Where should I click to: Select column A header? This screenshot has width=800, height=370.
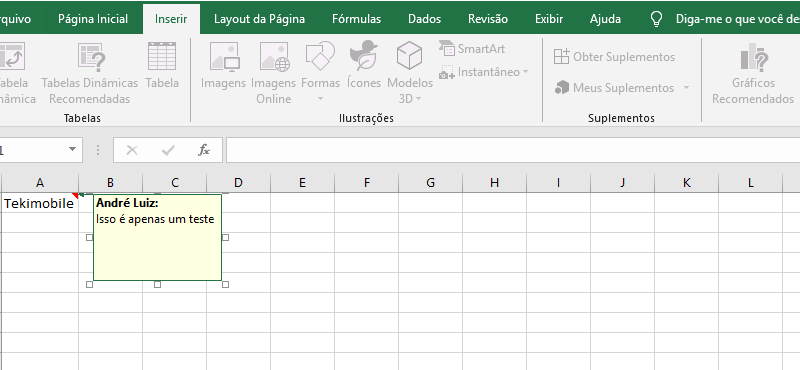click(40, 183)
